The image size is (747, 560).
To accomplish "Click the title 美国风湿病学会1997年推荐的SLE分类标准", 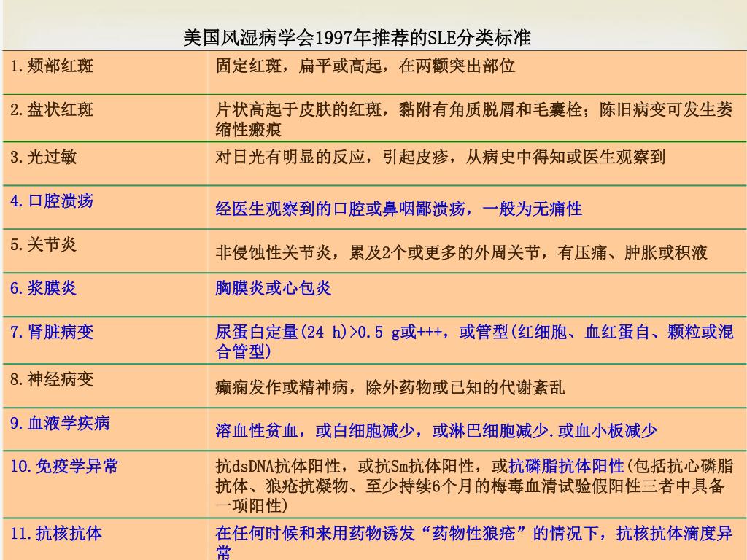I will tap(357, 37).
